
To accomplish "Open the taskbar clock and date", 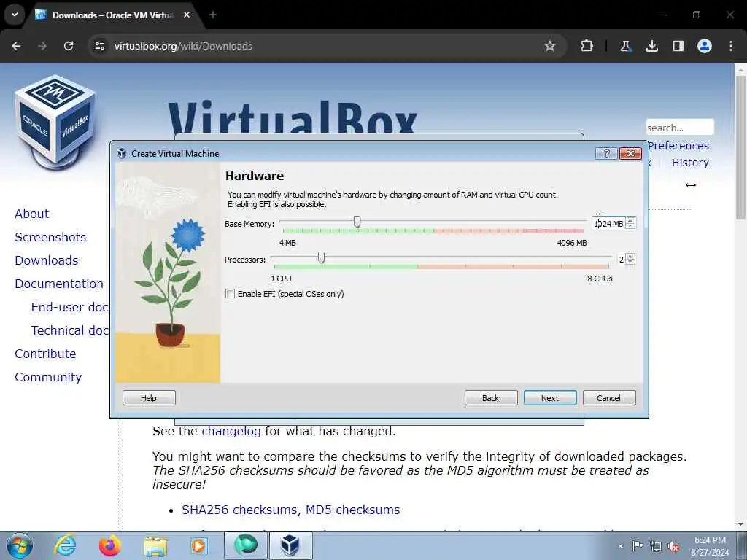I will [710, 546].
